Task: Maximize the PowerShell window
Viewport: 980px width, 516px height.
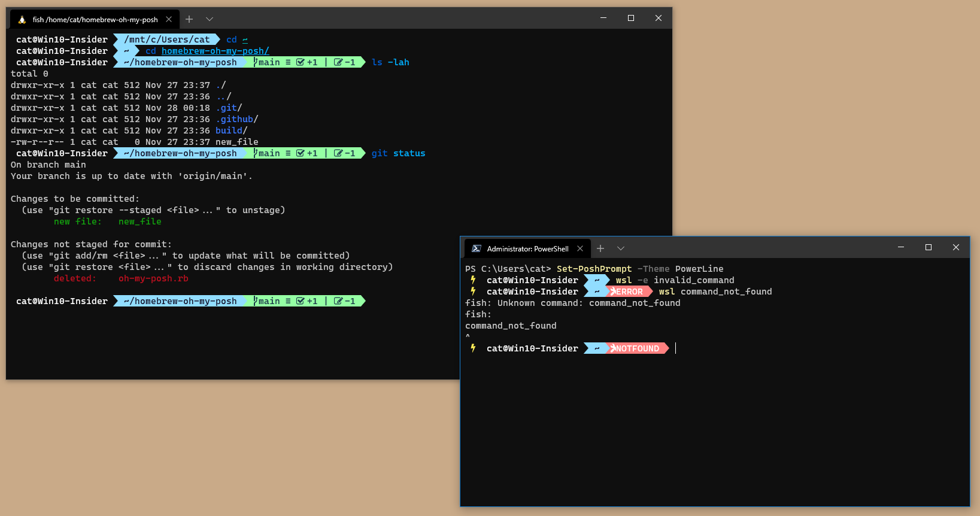Action: click(x=929, y=247)
